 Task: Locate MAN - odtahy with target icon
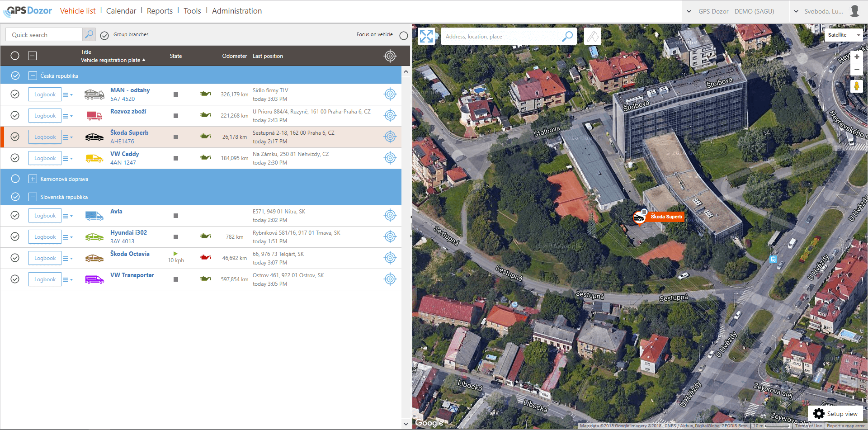[x=390, y=95]
